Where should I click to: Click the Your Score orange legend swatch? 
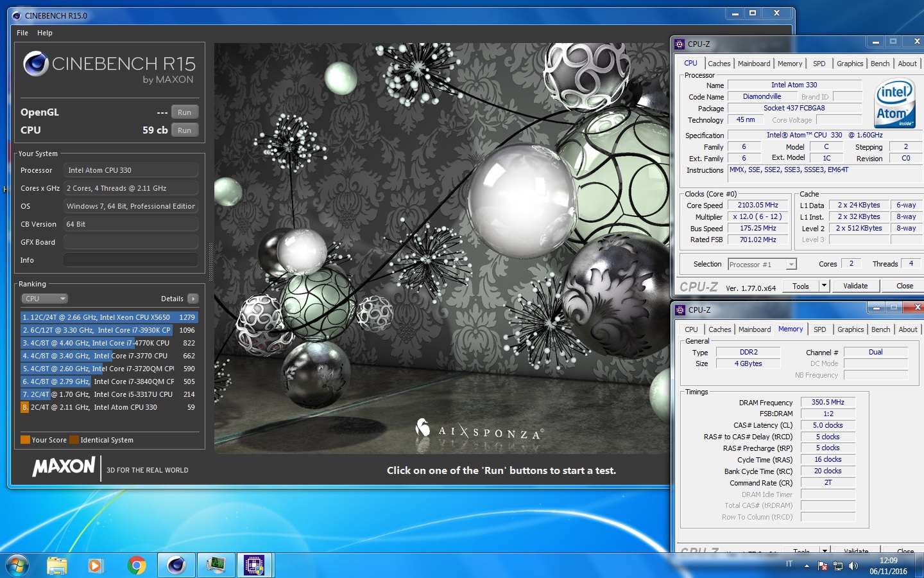coord(26,440)
